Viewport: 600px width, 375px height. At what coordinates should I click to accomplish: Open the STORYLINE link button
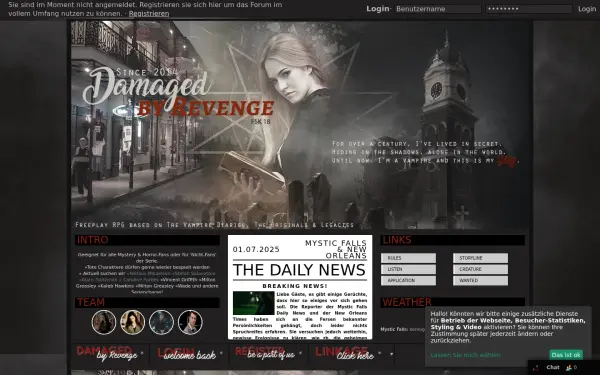[481, 258]
